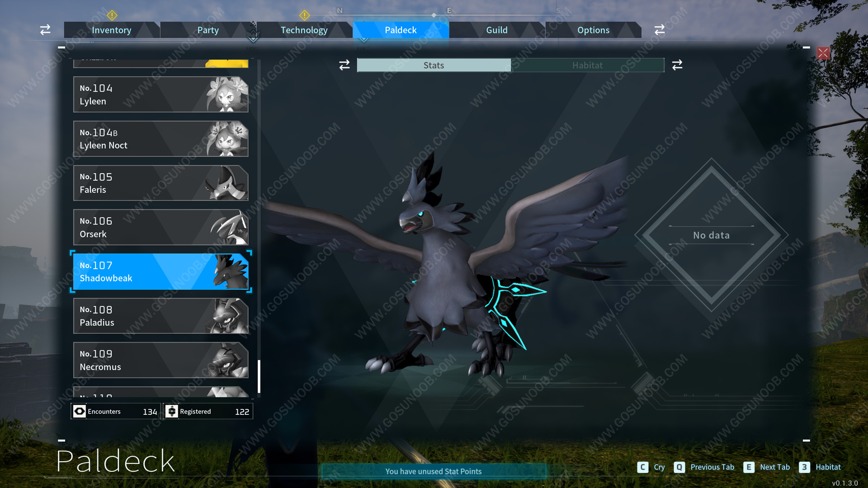The width and height of the screenshot is (868, 488).
Task: Click the Paldeck list scrollbar handle
Action: click(x=259, y=376)
